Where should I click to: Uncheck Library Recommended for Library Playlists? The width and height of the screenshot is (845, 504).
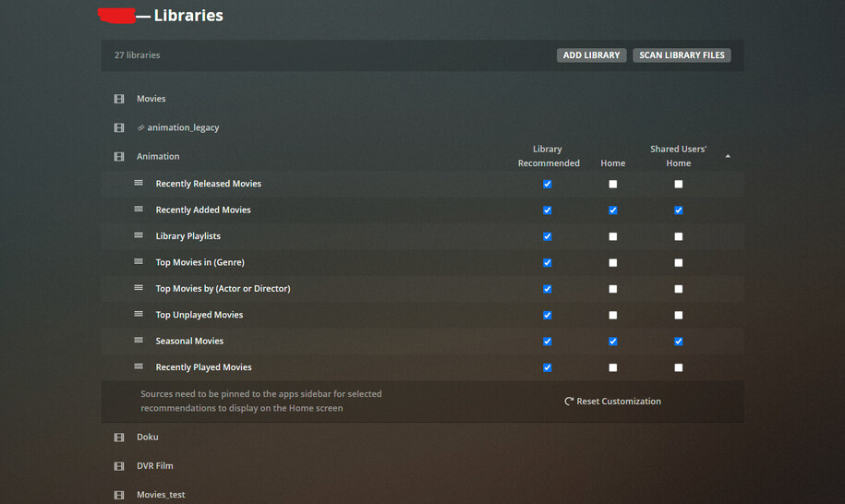pyautogui.click(x=548, y=236)
